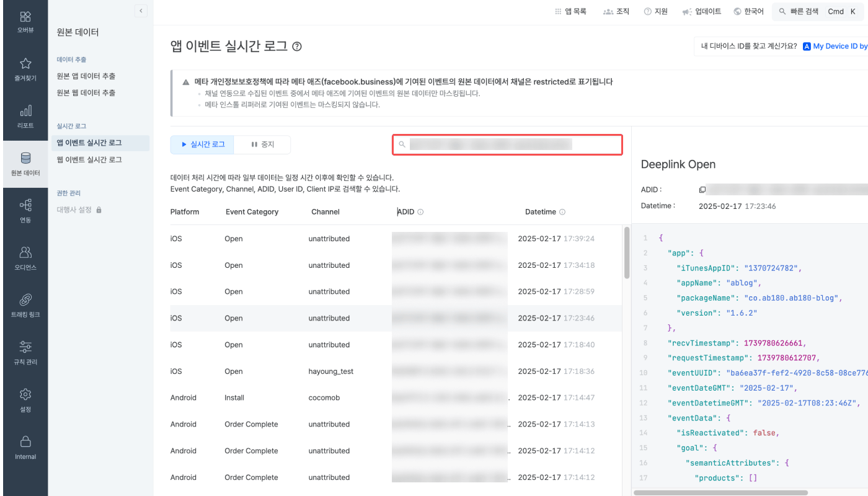Open the 연동 integration icon

[x=25, y=205]
